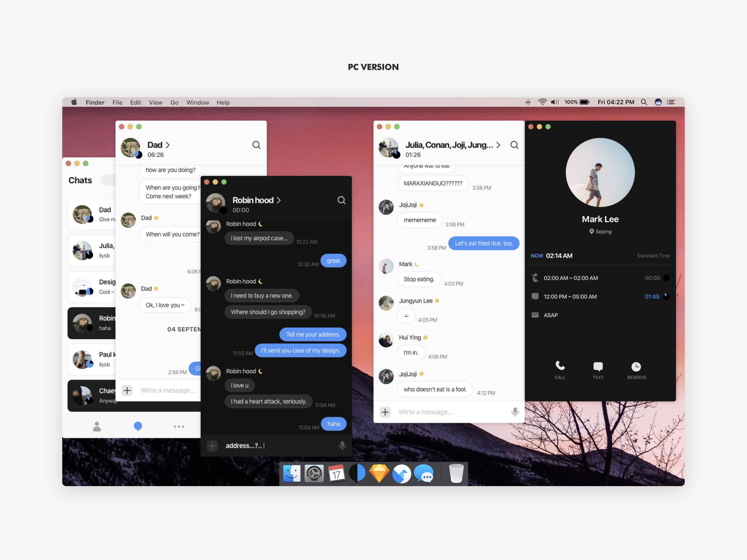Click Jungyun Lee's avatar in group chat
The width and height of the screenshot is (747, 560).
pyautogui.click(x=386, y=303)
